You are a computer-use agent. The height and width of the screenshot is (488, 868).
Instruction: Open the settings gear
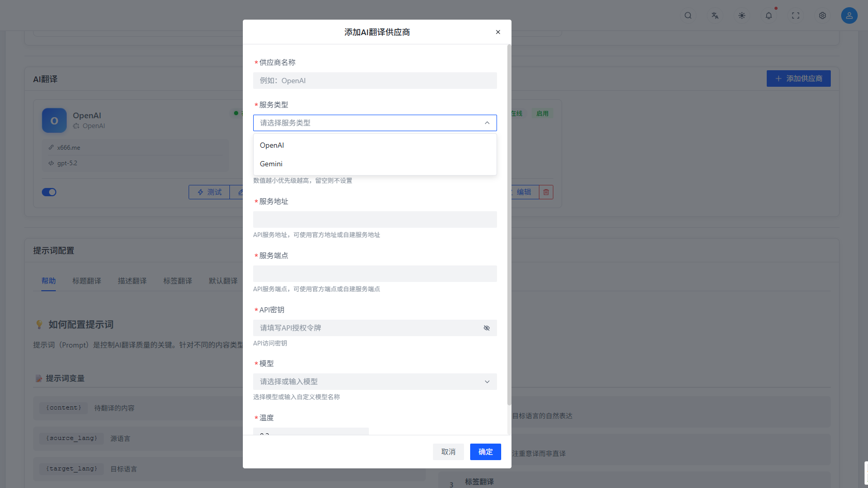pos(822,15)
